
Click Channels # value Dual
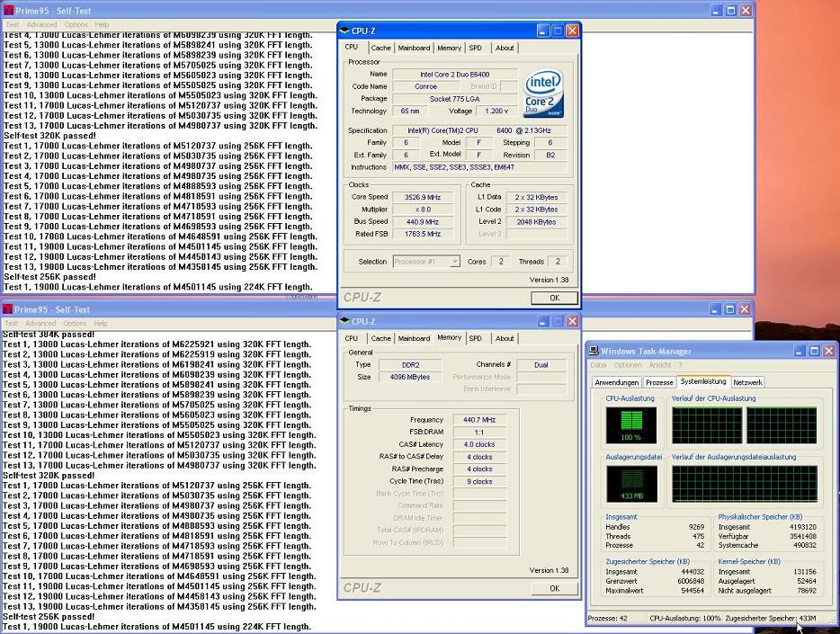pos(541,365)
